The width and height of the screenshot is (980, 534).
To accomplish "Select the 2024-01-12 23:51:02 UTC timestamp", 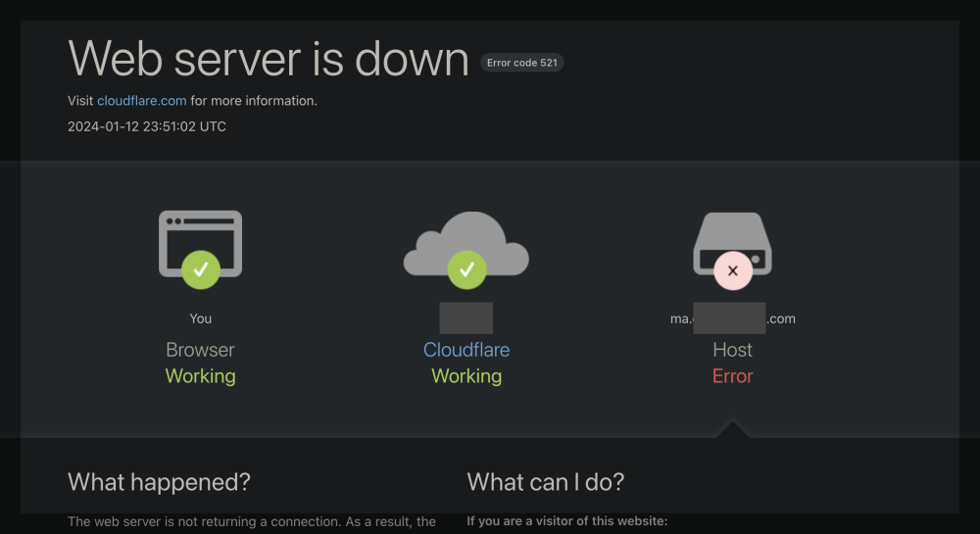I will pyautogui.click(x=147, y=126).
